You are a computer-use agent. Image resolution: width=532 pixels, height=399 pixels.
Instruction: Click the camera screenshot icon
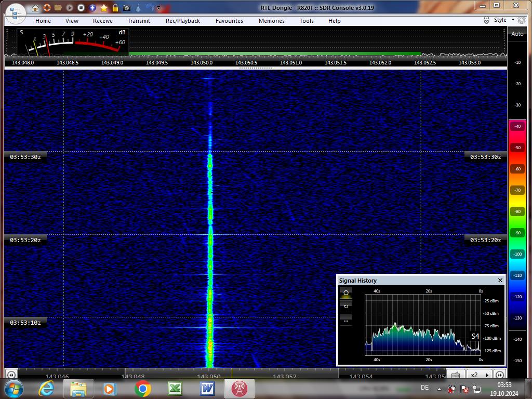[x=127, y=7]
